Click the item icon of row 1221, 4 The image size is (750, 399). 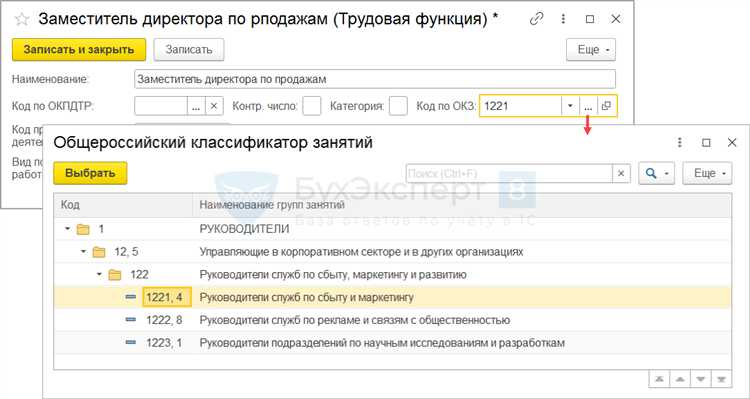coord(130,298)
